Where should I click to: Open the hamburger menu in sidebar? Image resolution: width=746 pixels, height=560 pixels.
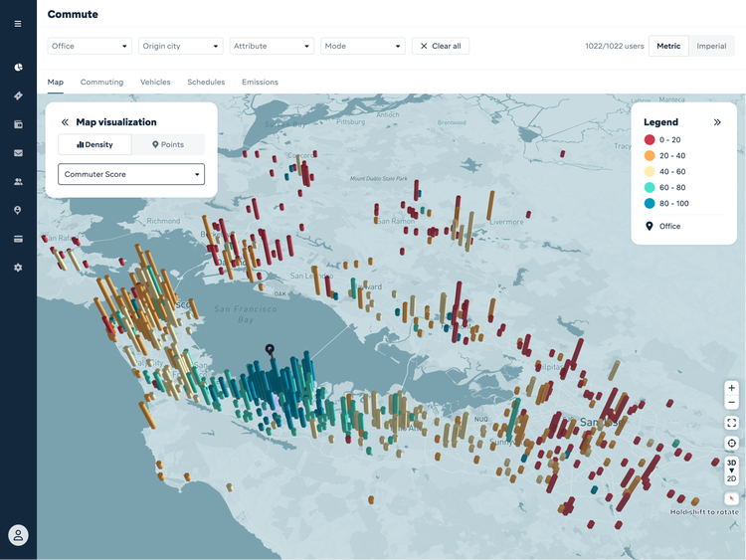[x=18, y=23]
